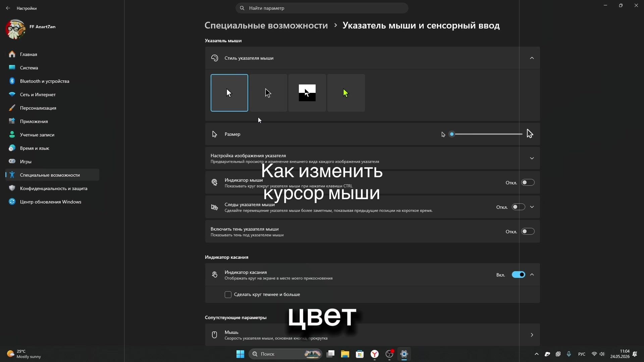Click the small cursor icon beside size slider
The height and width of the screenshot is (362, 644).
pyautogui.click(x=443, y=134)
